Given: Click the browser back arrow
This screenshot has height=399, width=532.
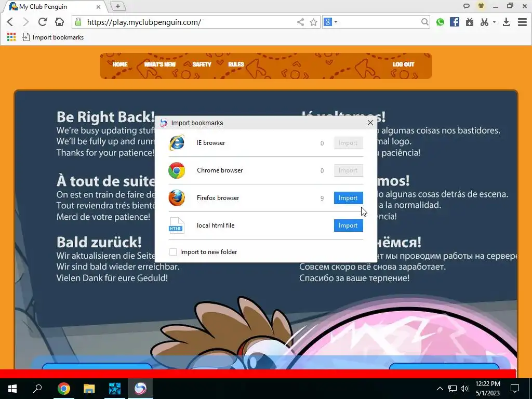Looking at the screenshot, I should click(10, 22).
